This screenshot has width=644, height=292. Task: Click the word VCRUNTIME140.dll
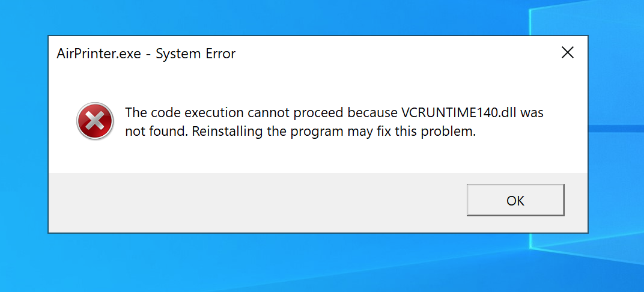(459, 112)
